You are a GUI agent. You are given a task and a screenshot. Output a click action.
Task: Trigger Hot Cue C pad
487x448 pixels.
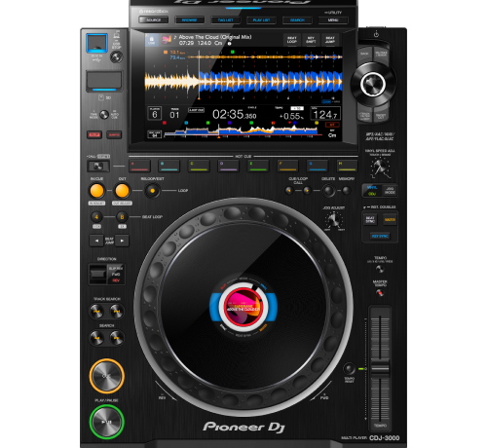(199, 166)
